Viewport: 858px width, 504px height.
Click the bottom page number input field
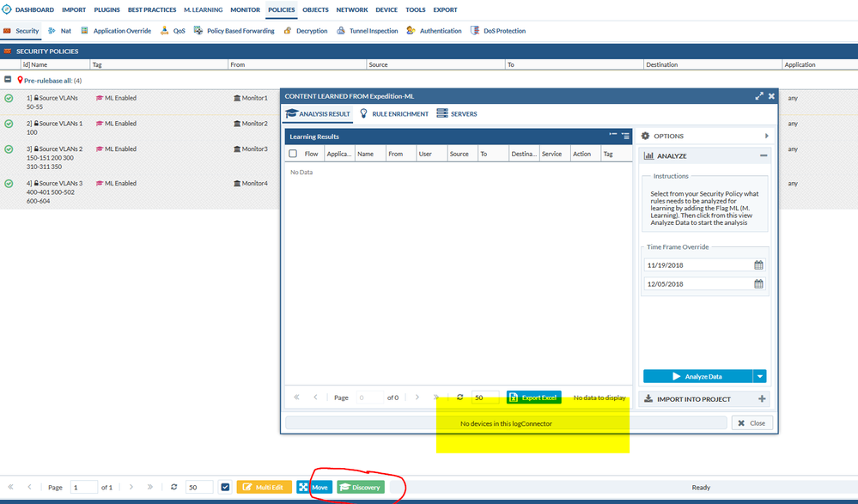[x=83, y=487]
